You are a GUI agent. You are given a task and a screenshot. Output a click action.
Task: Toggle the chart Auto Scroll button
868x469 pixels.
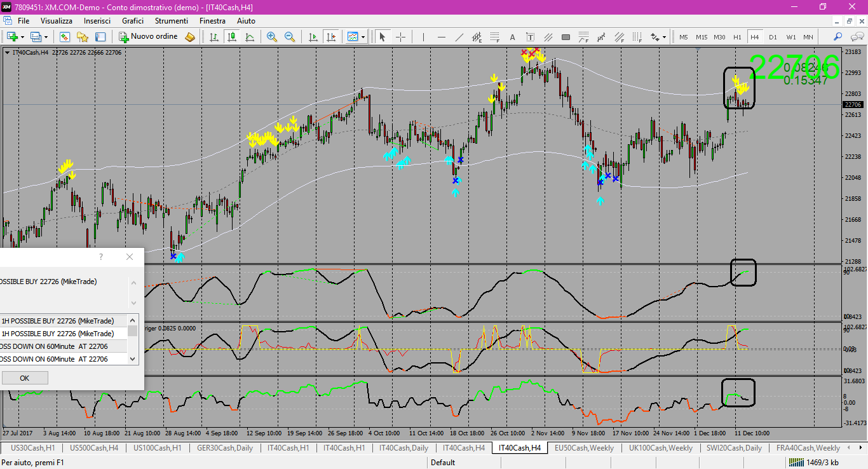(313, 37)
